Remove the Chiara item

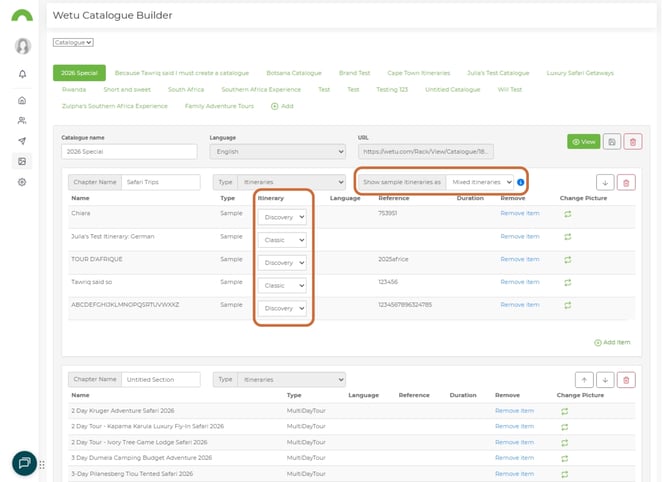[x=520, y=213]
